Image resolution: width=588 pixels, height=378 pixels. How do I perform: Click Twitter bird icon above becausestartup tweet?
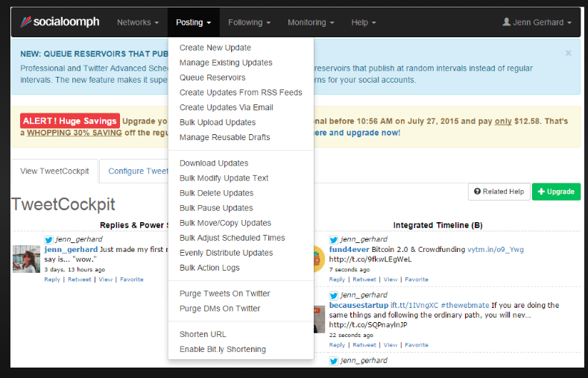333,295
